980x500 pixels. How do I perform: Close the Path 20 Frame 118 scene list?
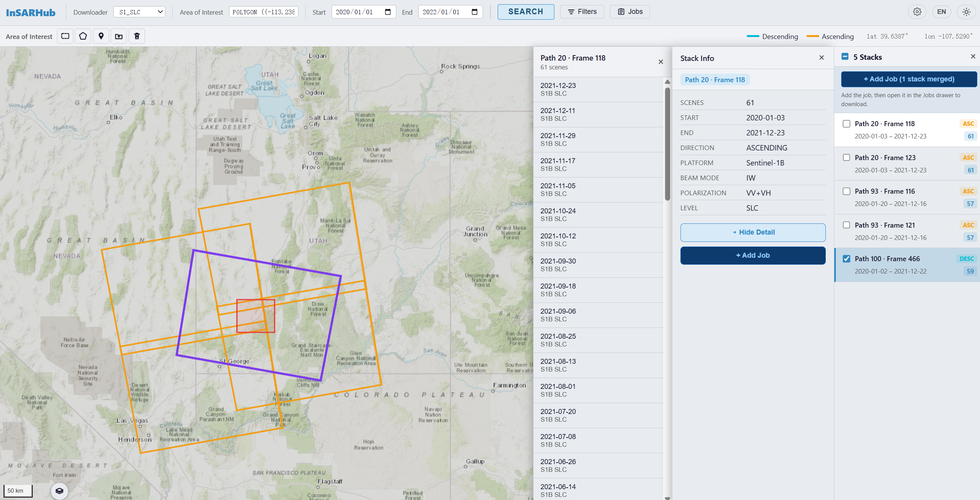tap(661, 62)
